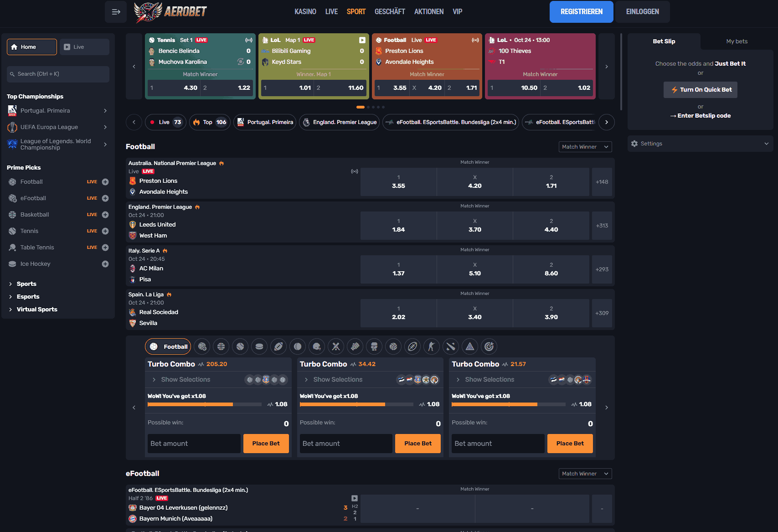This screenshot has height=532, width=778.
Task: Open the My bets tab
Action: [x=737, y=41]
